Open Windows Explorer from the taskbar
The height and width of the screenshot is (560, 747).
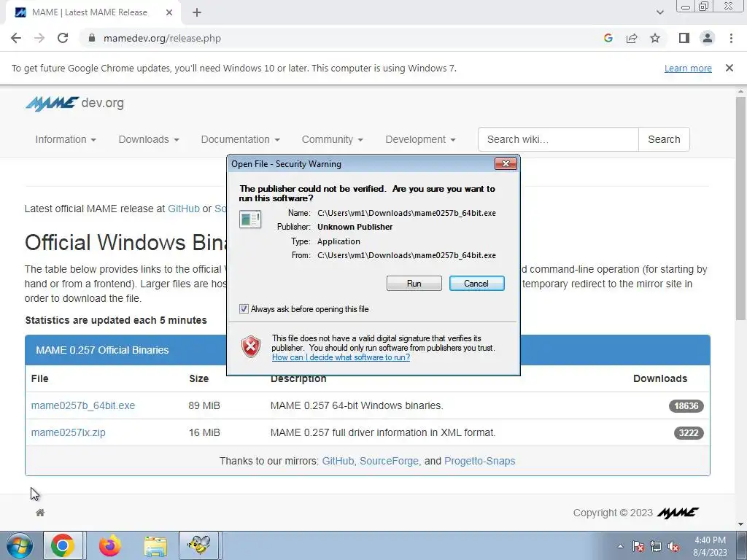pos(155,546)
